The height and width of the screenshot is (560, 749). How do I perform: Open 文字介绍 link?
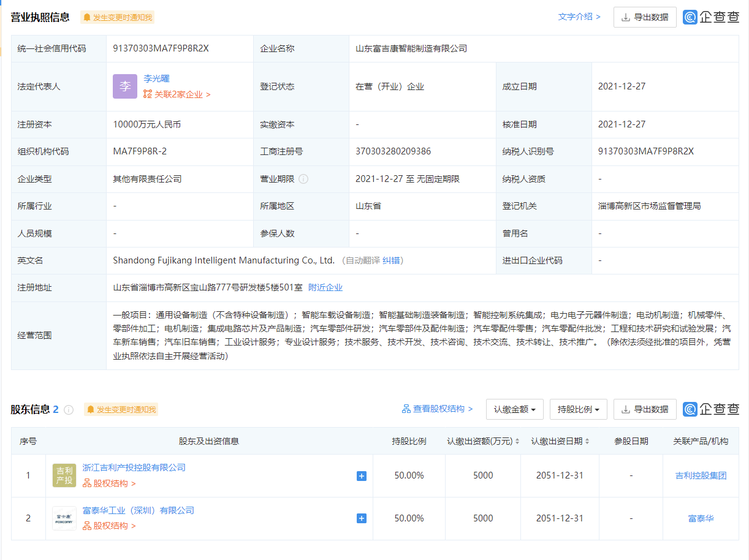click(x=579, y=17)
